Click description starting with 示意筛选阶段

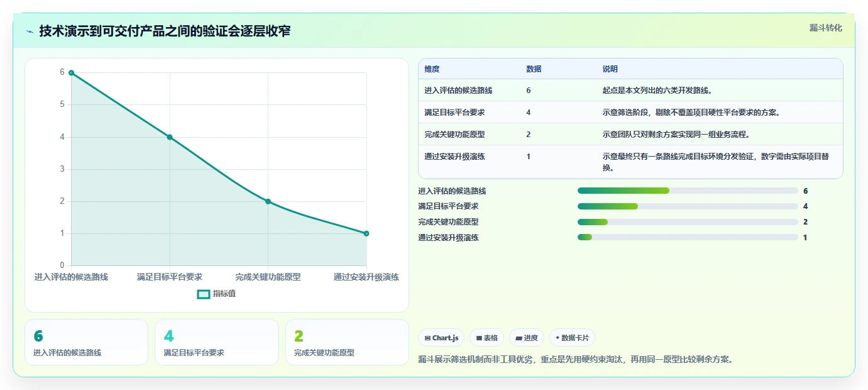(x=691, y=113)
